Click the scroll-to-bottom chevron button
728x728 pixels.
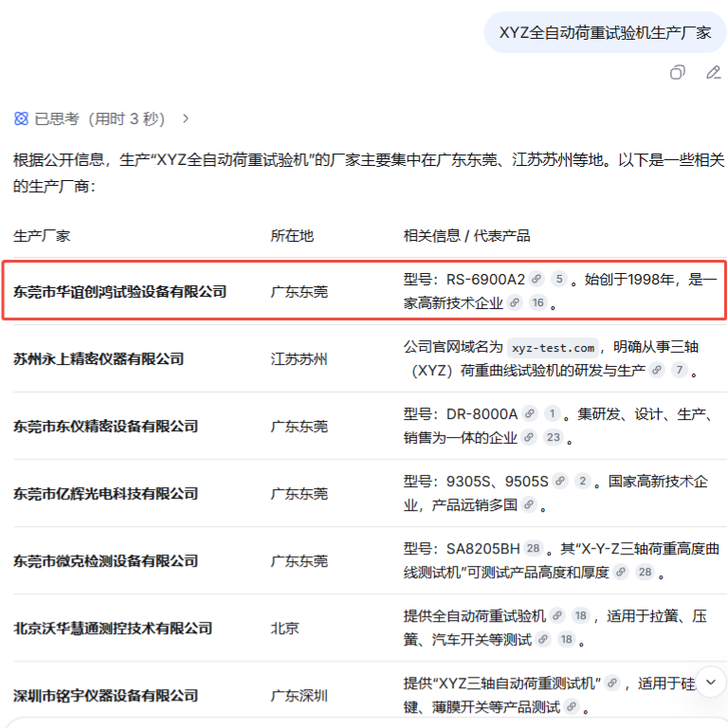tap(711, 682)
